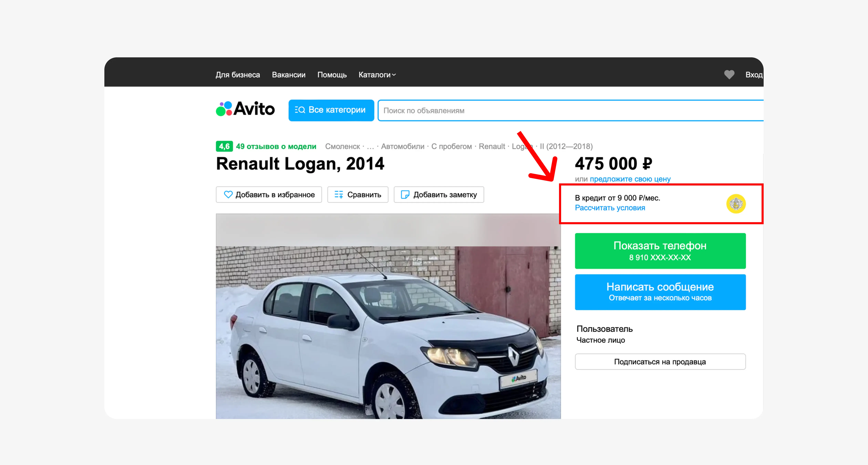Screen dimensions: 868x465
Task: Click the Сравнить button
Action: coord(358,194)
